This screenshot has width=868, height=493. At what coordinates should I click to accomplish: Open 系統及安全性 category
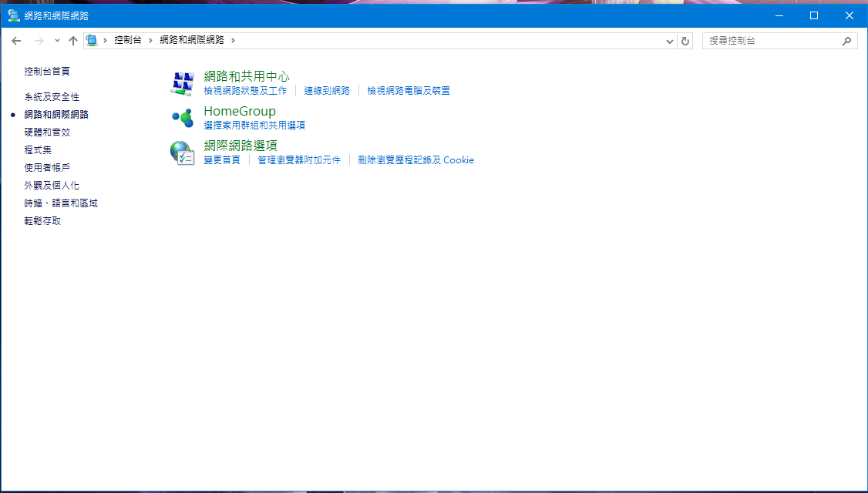[52, 97]
